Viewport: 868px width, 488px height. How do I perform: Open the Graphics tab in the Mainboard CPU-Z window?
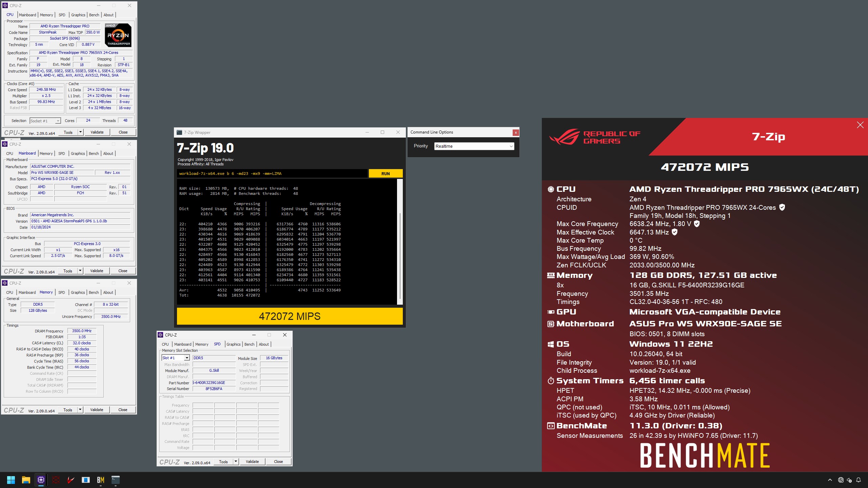[x=78, y=154]
